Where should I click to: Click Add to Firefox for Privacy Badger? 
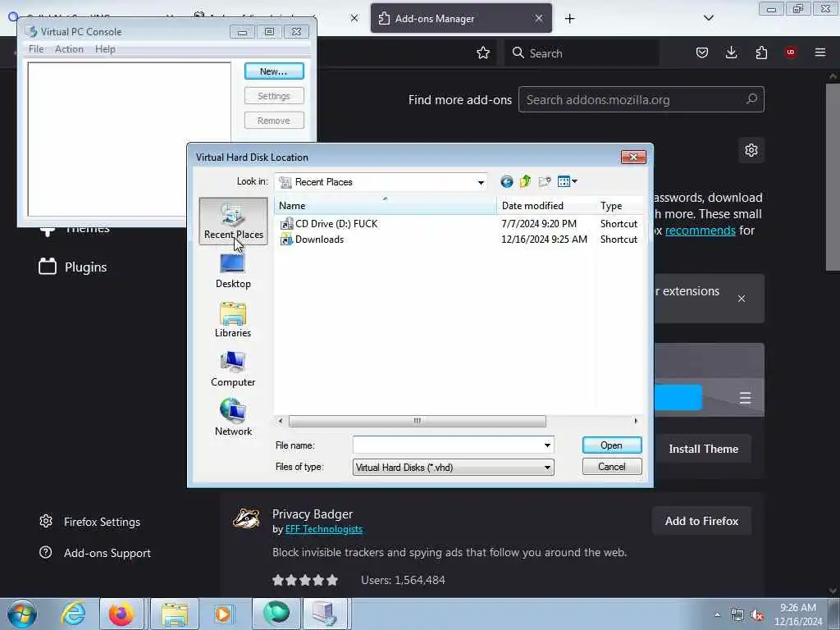(701, 521)
